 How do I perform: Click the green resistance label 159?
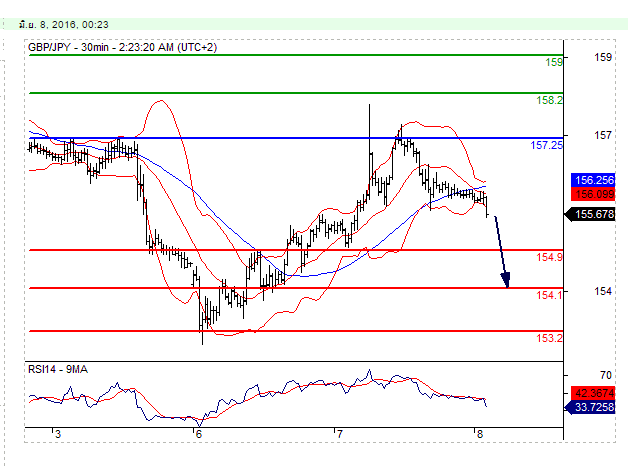click(554, 62)
